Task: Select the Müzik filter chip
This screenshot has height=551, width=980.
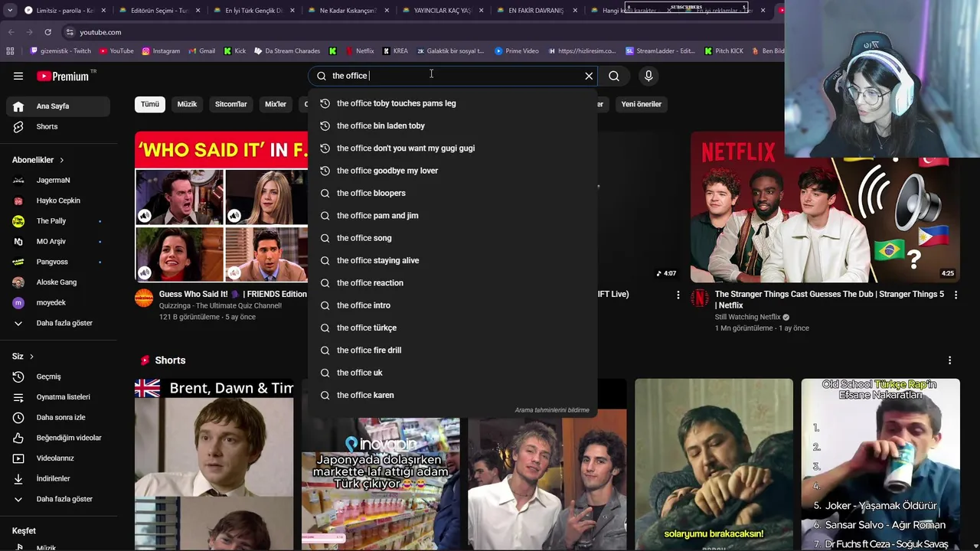Action: point(187,104)
